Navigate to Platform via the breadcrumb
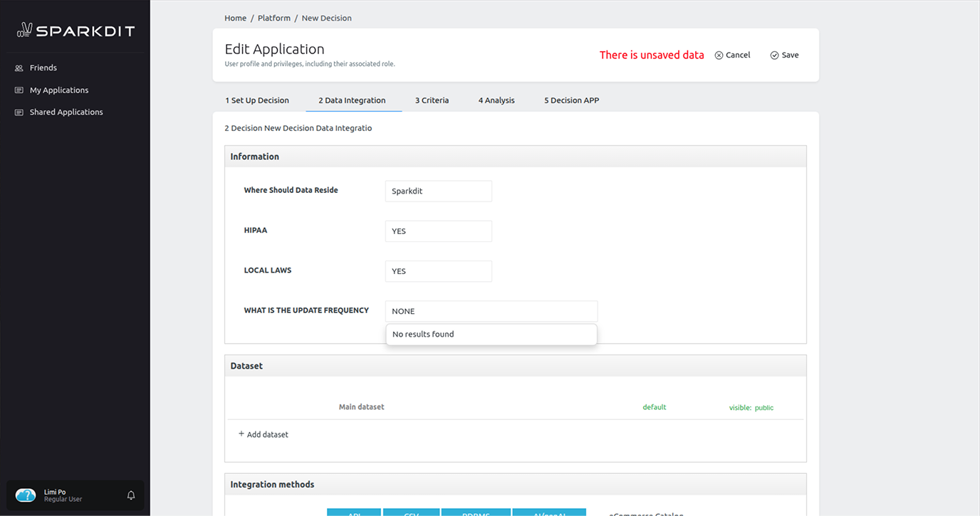This screenshot has width=980, height=516. (273, 18)
